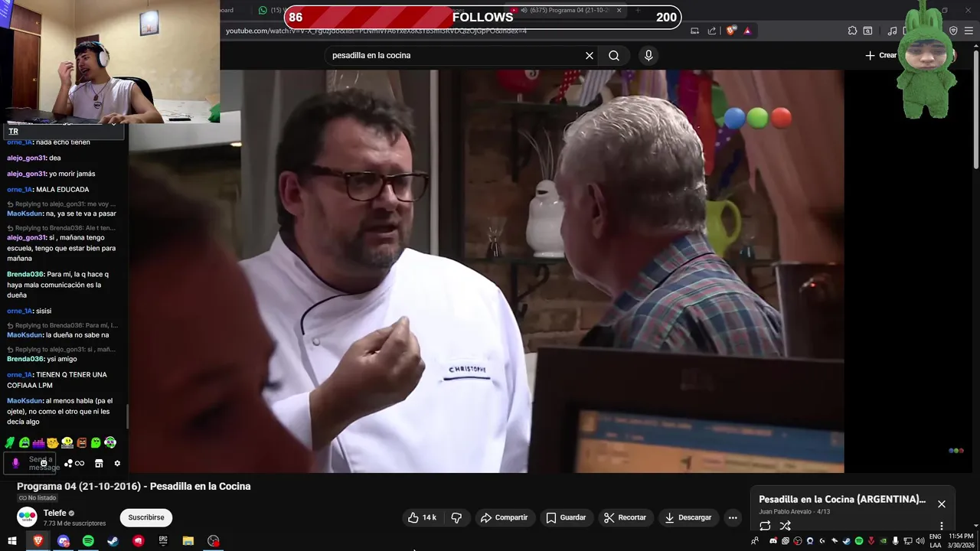This screenshot has height=551, width=980.
Task: Save the video with Guardar
Action: 566,518
